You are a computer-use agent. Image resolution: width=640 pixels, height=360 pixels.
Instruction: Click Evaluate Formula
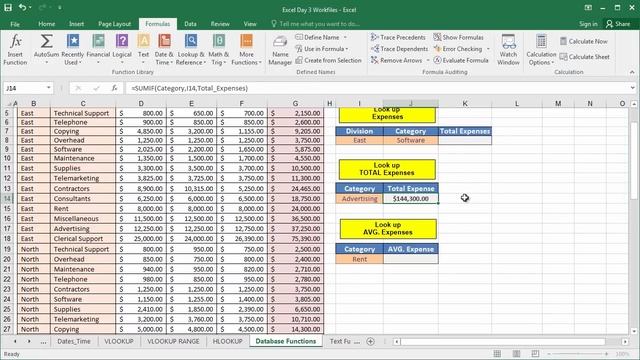[x=461, y=60]
